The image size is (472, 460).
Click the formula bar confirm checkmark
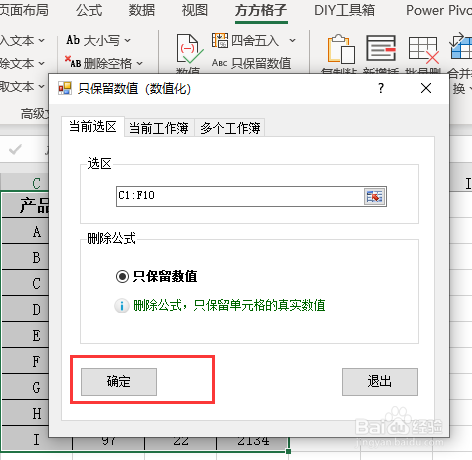coord(15,150)
